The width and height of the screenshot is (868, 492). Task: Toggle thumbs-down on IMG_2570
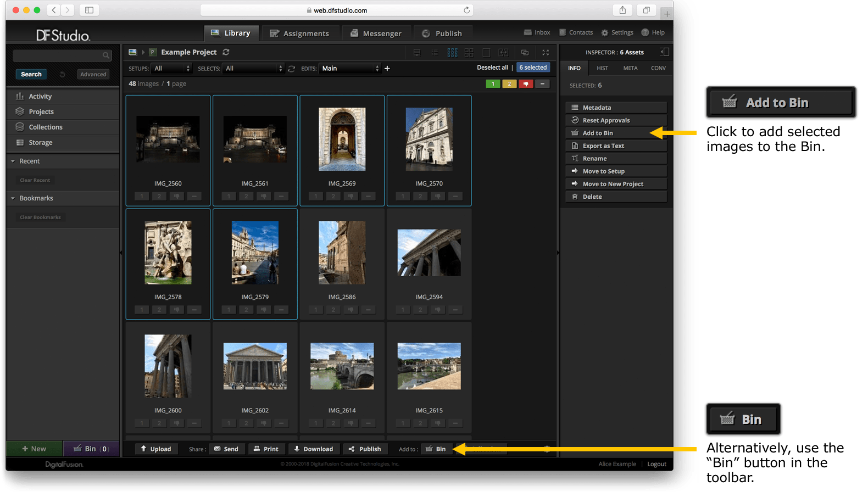[437, 197]
